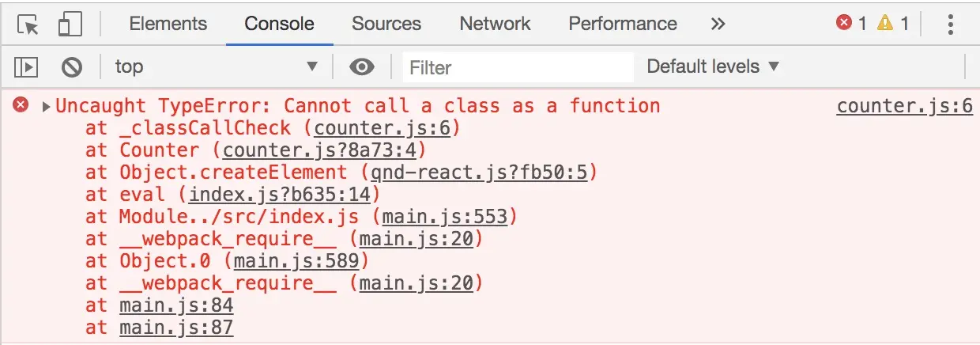Open the Sources tab
The height and width of the screenshot is (345, 980).
(386, 24)
